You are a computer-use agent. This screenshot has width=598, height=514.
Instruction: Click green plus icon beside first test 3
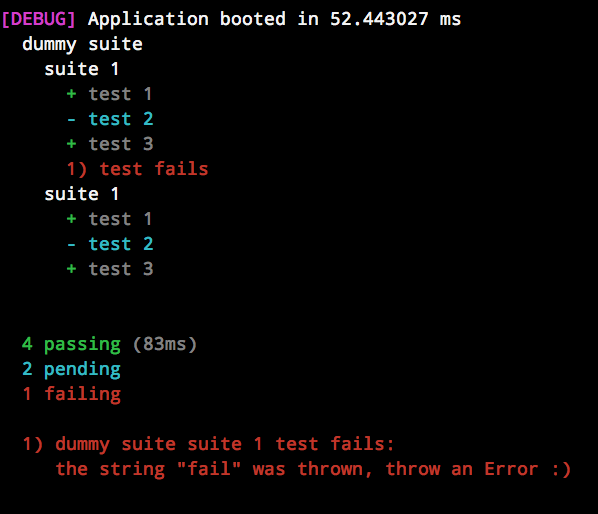71,144
